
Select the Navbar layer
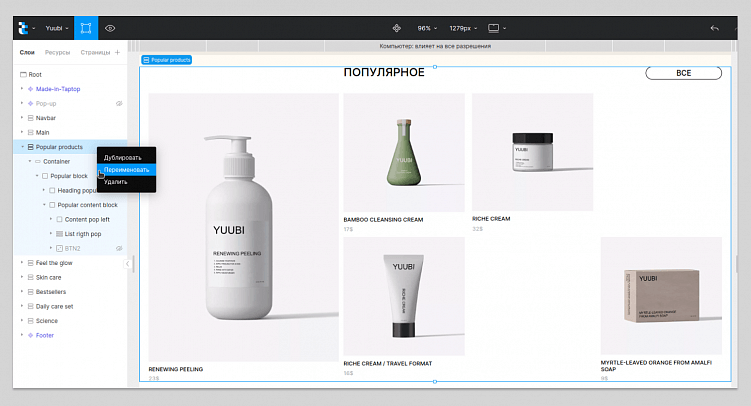point(46,118)
